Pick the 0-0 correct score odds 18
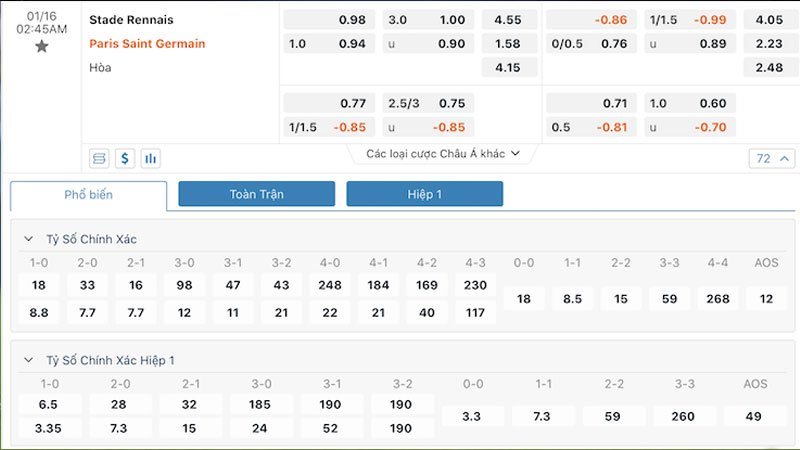This screenshot has width=800, height=450. tap(524, 298)
